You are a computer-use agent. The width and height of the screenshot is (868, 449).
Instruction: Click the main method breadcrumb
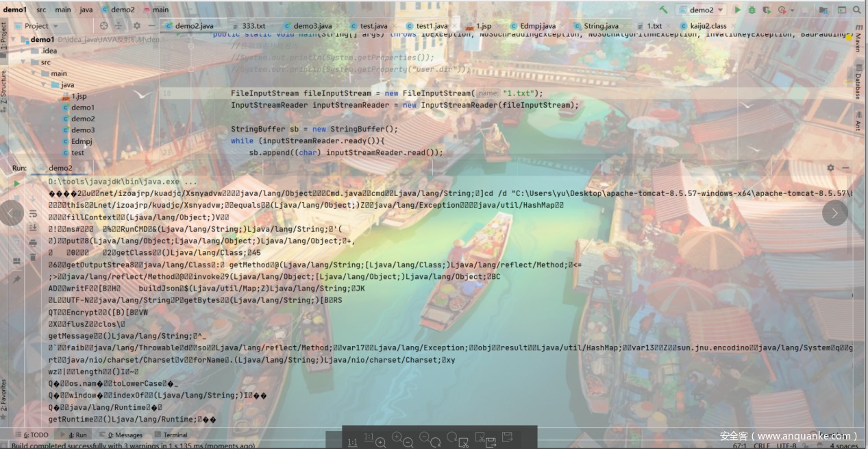[x=156, y=10]
